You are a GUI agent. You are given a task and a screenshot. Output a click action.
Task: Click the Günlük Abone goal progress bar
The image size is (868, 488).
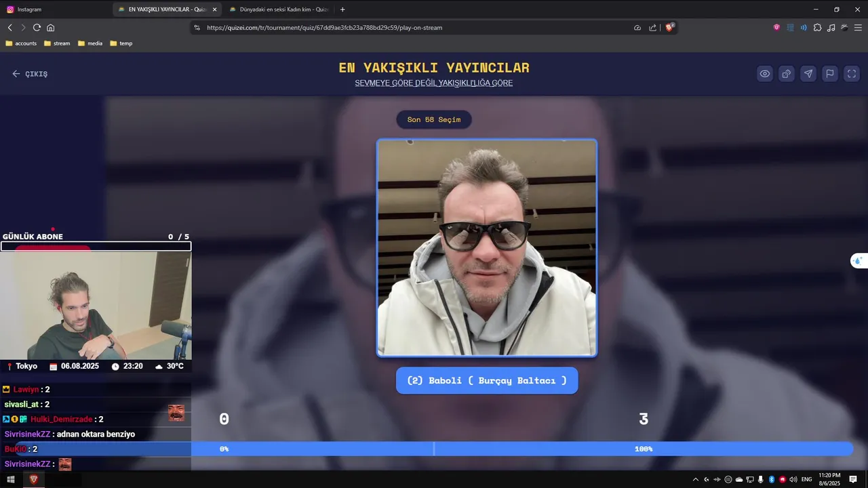[x=96, y=247]
